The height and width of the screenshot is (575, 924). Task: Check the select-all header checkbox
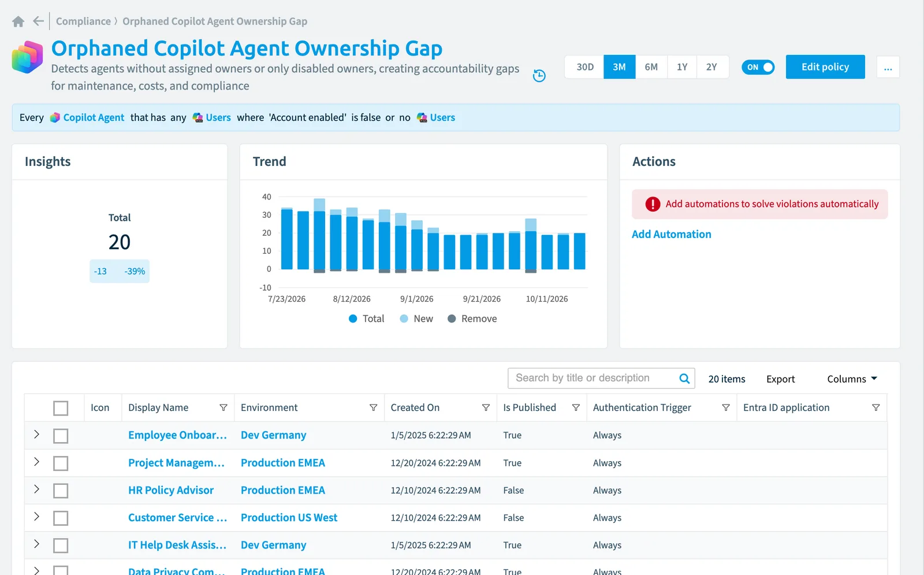(61, 408)
